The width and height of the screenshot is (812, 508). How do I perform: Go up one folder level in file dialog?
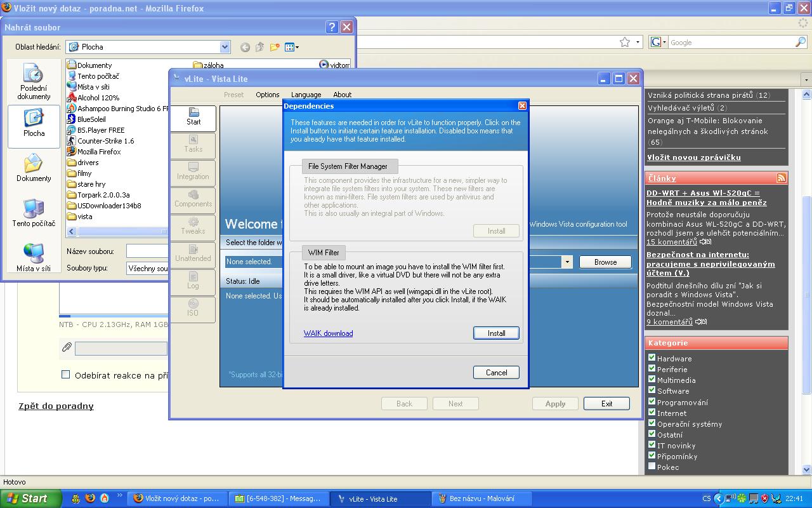(x=259, y=47)
